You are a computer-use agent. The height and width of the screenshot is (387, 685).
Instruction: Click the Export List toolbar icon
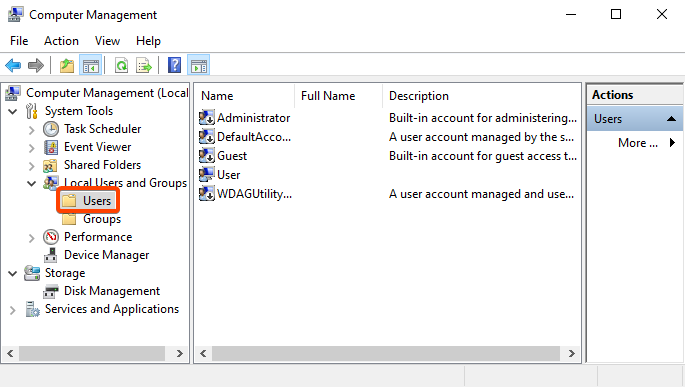(x=144, y=66)
